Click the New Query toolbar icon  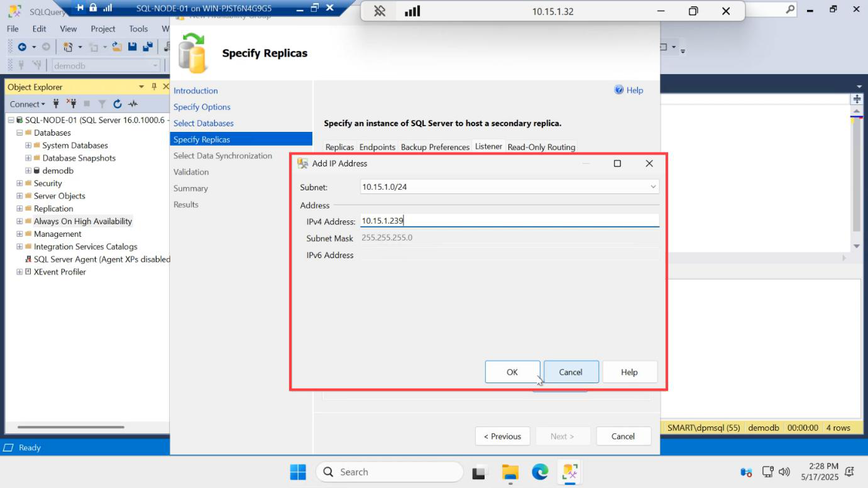(68, 46)
